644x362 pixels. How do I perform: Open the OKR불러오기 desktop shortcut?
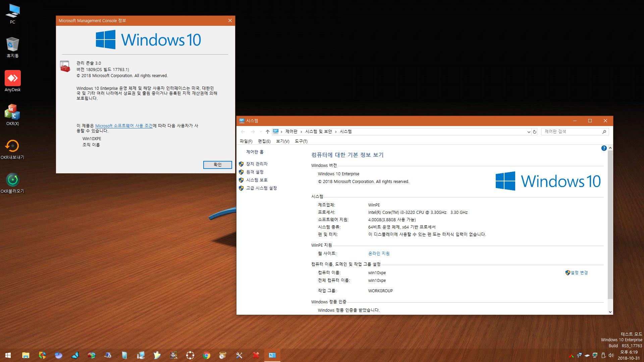tap(12, 183)
